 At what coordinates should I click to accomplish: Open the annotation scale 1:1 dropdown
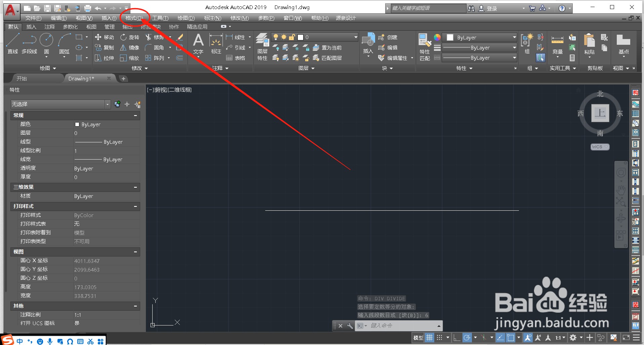560,338
